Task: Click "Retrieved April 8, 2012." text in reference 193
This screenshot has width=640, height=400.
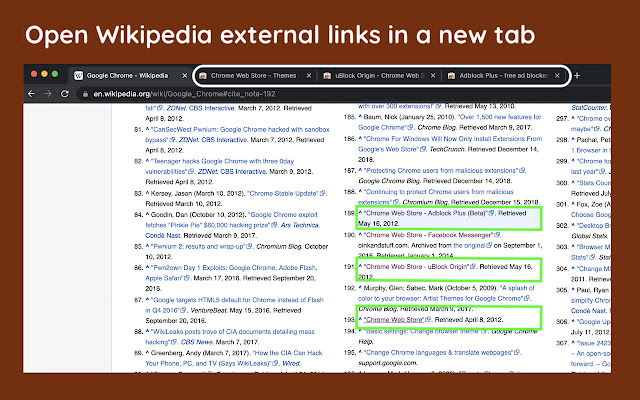Action: click(469, 320)
